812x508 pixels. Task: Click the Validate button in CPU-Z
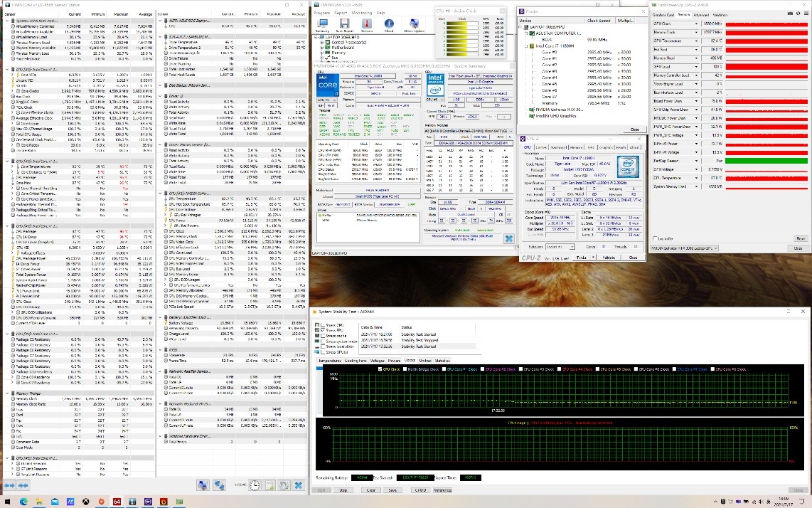609,258
